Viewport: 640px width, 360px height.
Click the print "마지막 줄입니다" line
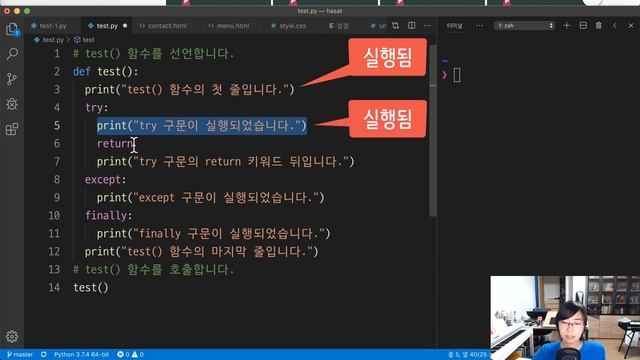pyautogui.click(x=201, y=251)
